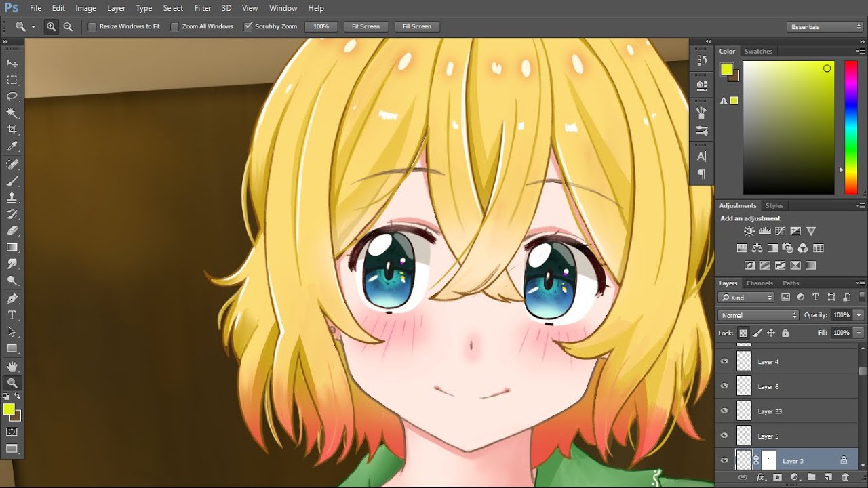Click the Fill Screen button

click(x=417, y=26)
